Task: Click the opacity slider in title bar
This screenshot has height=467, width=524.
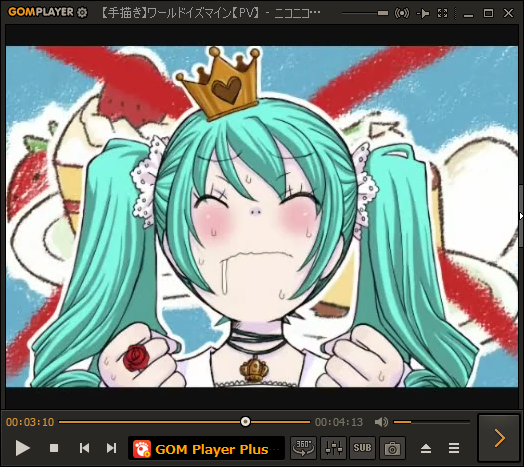Action: [365, 13]
